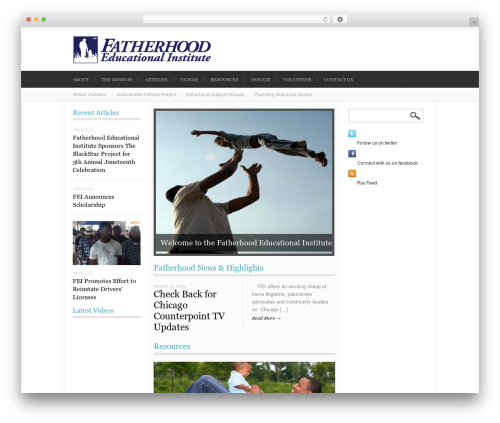The width and height of the screenshot is (500, 423).
Task: Open the BlackStar Project Juneteenth article
Action: point(106,154)
